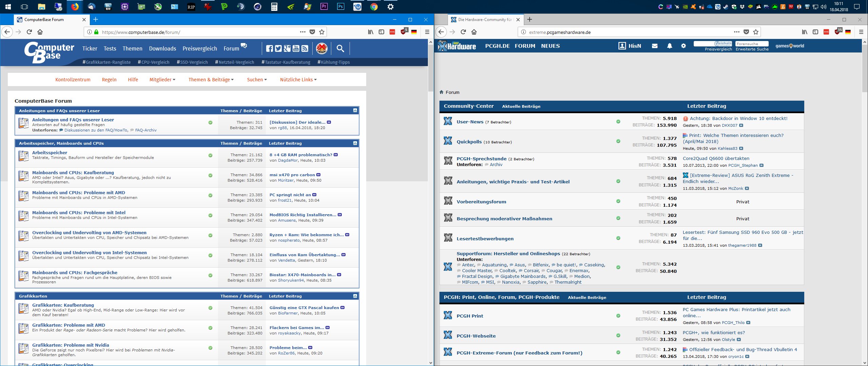Image resolution: width=868 pixels, height=366 pixels.
Task: Open Photoshop from the Windows taskbar
Action: (x=340, y=6)
